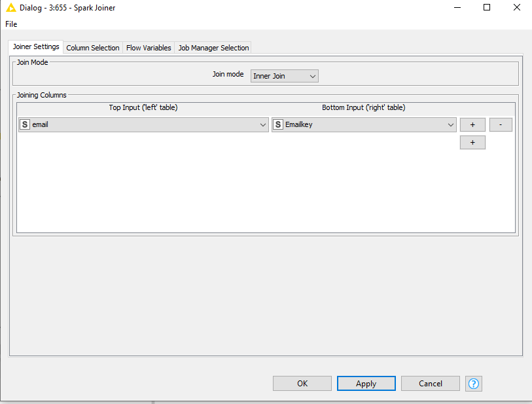This screenshot has height=404, width=532.
Task: Click the "S" type icon beside Emailkey
Action: [x=277, y=124]
